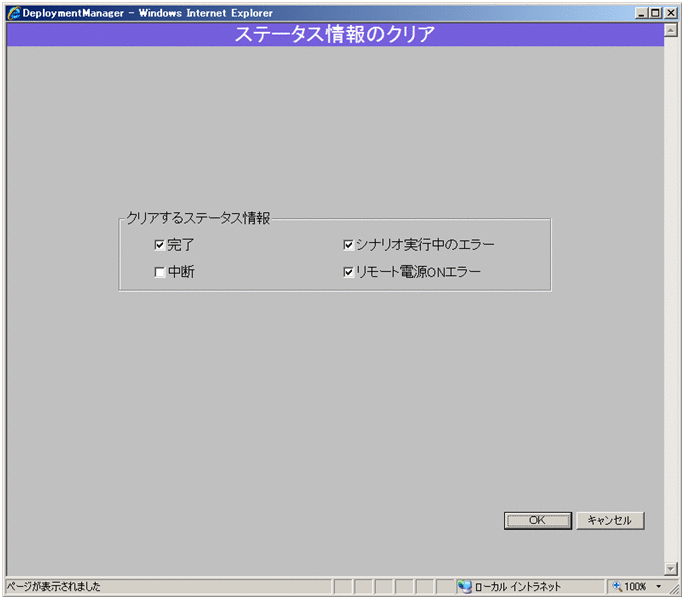The height and width of the screenshot is (600, 685).
Task: Click the キャンセル button
Action: pos(610,520)
